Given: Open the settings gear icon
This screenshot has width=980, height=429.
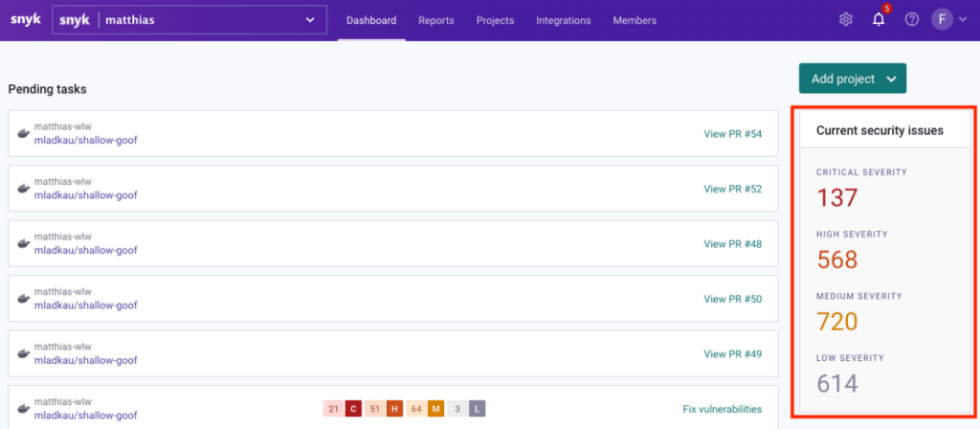Looking at the screenshot, I should tap(845, 20).
